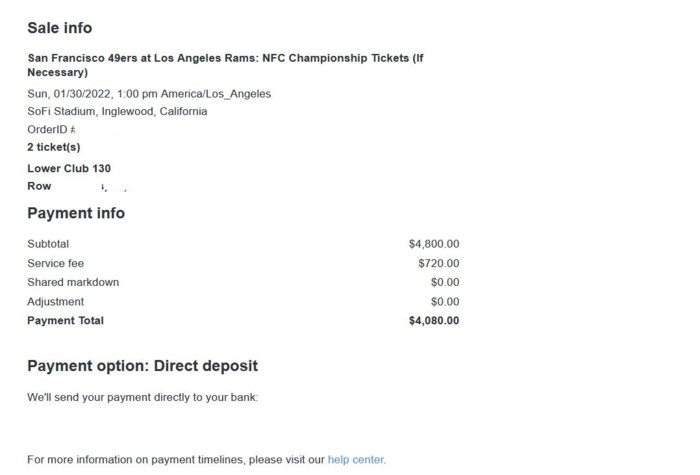Image resolution: width=700 pixels, height=475 pixels.
Task: Click the Shared markdown label
Action: pos(73,282)
